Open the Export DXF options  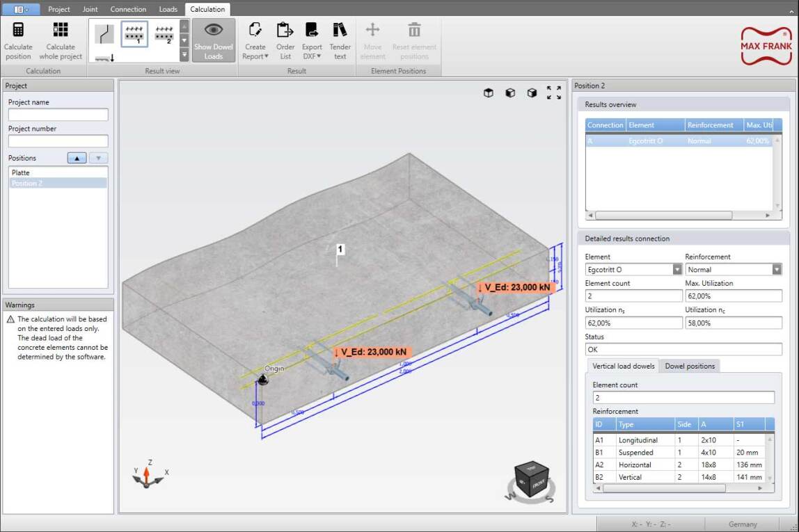(x=312, y=41)
